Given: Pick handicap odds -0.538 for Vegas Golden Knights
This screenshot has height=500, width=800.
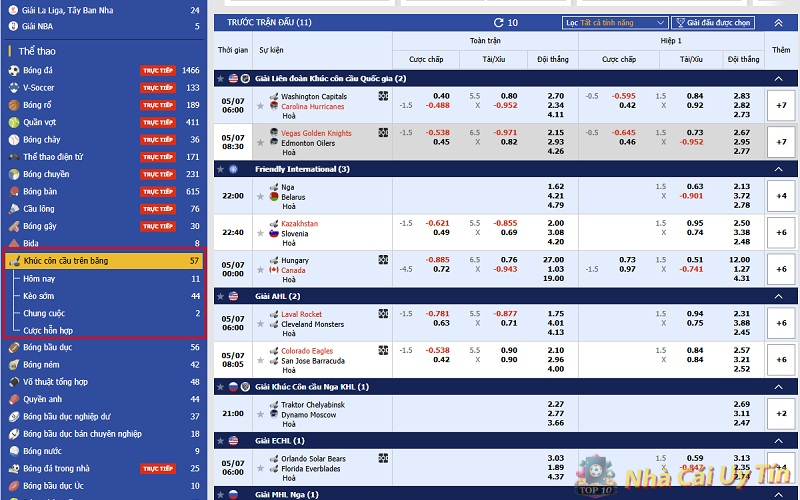Looking at the screenshot, I should 438,133.
